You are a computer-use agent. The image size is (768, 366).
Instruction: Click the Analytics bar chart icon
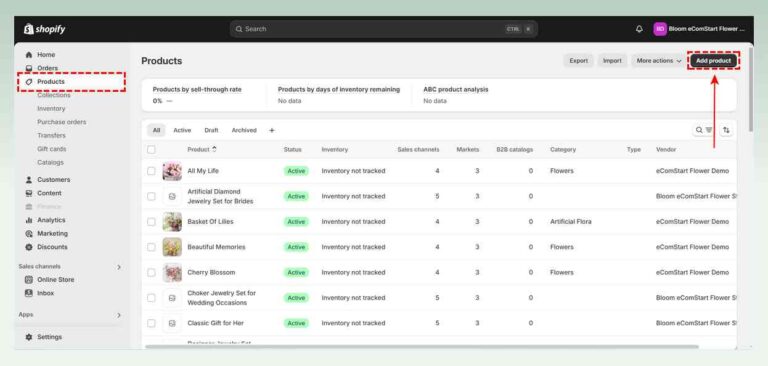[x=29, y=220]
